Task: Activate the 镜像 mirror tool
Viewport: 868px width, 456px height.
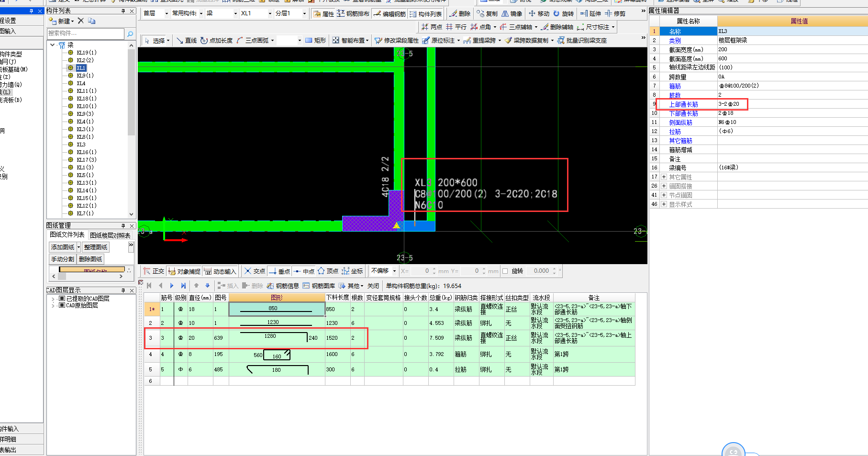Action: pos(512,14)
